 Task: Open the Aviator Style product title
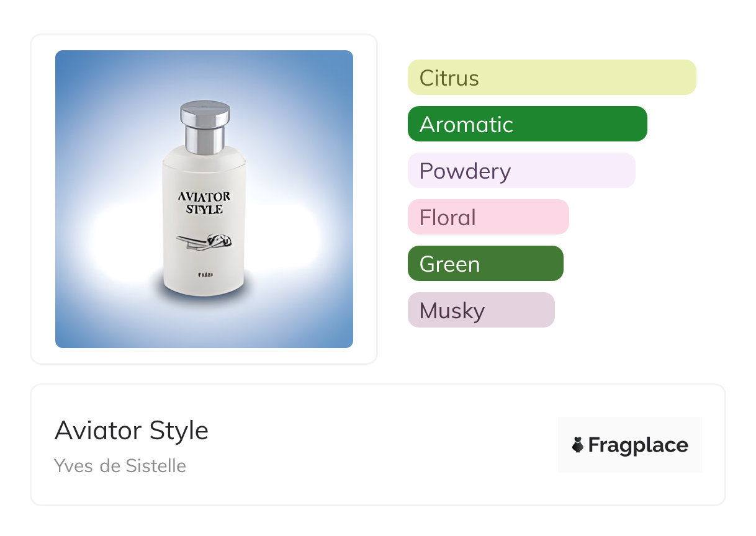point(132,431)
